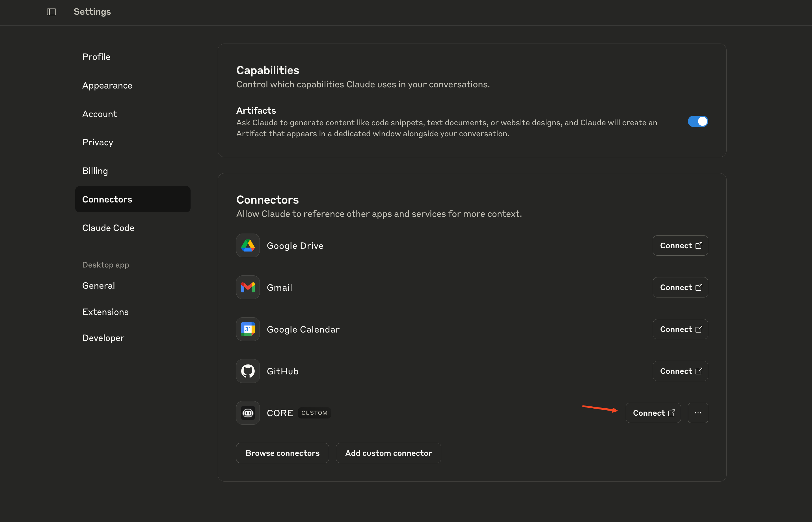Open Browse connectors
Image resolution: width=812 pixels, height=522 pixels.
282,453
